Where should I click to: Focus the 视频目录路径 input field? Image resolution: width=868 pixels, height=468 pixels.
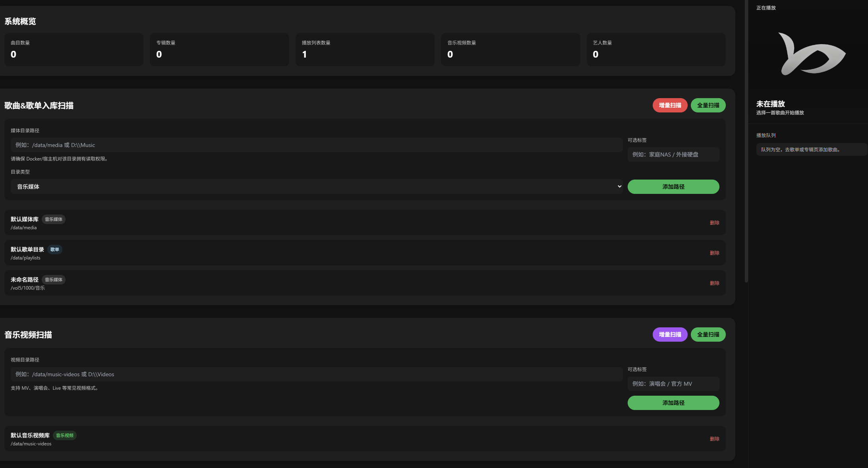click(316, 374)
